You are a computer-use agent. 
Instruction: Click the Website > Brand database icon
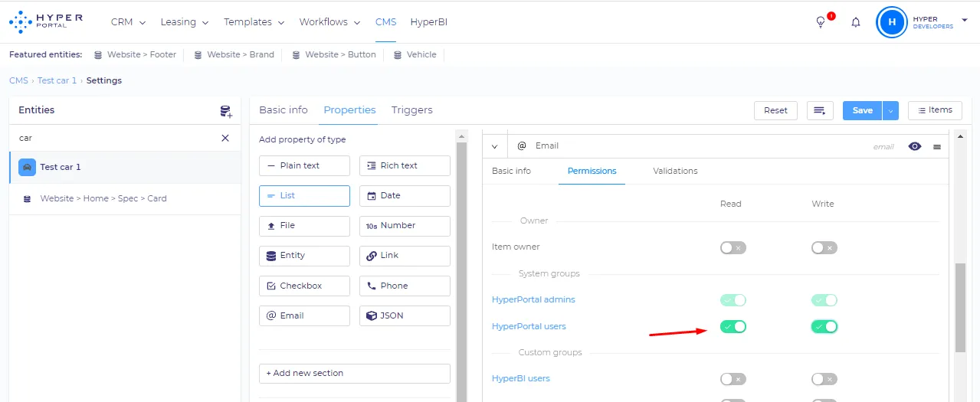(x=198, y=55)
